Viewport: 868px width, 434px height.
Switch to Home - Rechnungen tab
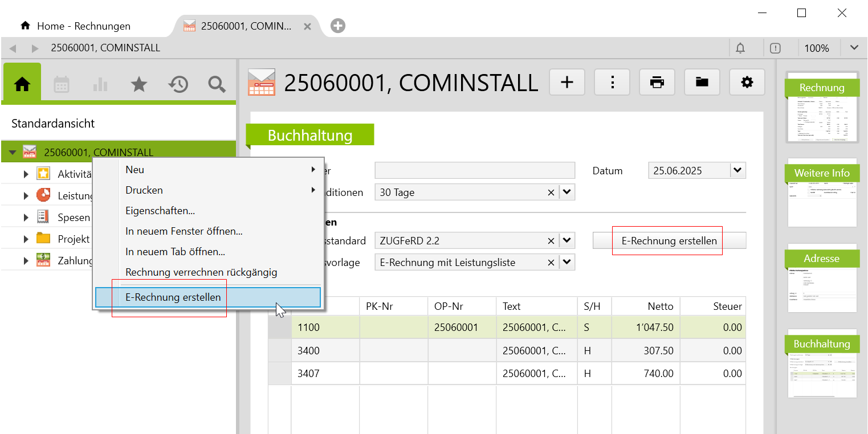tap(83, 26)
